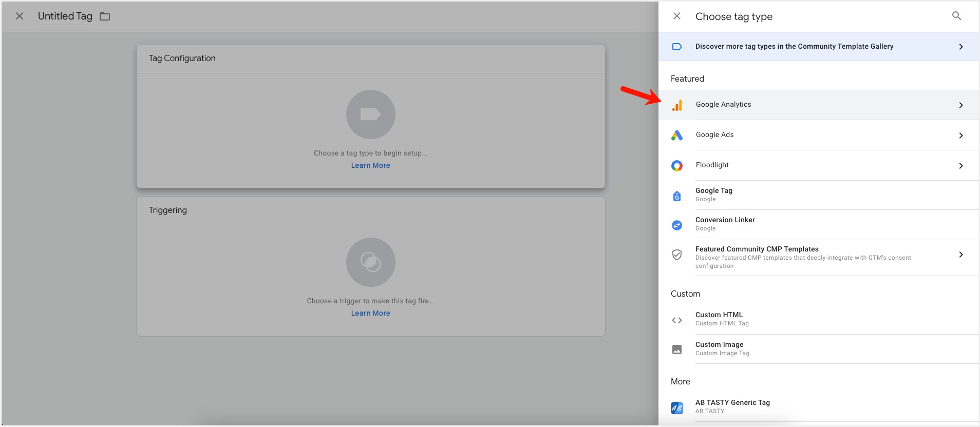Click Discover featured CMP templates description text
The image size is (980, 427).
pos(803,262)
